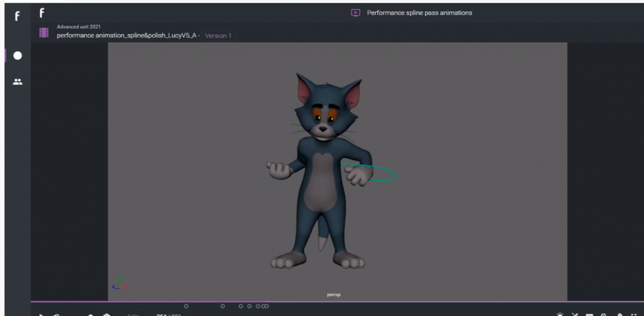This screenshot has width=644, height=316.
Task: Click the f logo in the top header
Action: click(x=42, y=13)
